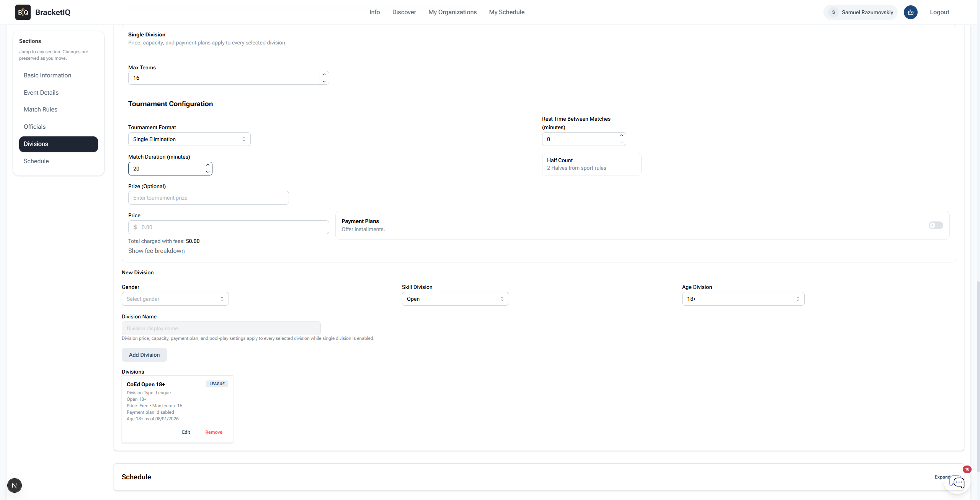Click the Add Division button
980x500 pixels.
pos(144,355)
